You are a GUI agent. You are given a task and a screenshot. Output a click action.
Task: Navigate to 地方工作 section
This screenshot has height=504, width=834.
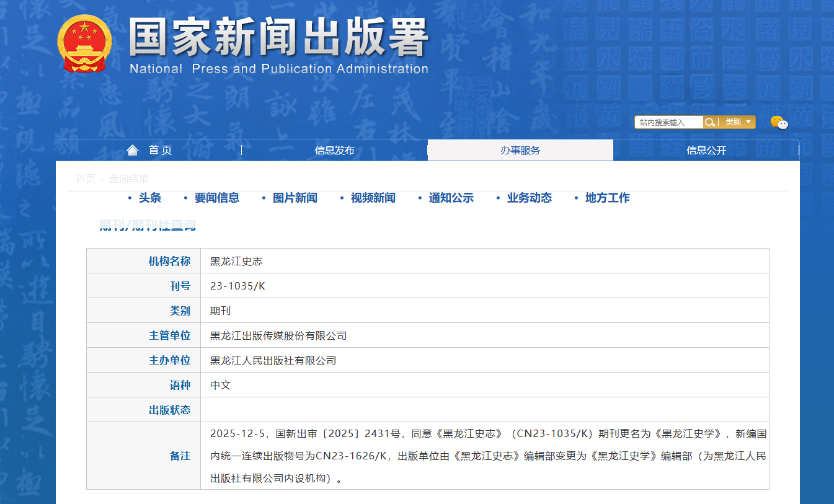click(607, 198)
